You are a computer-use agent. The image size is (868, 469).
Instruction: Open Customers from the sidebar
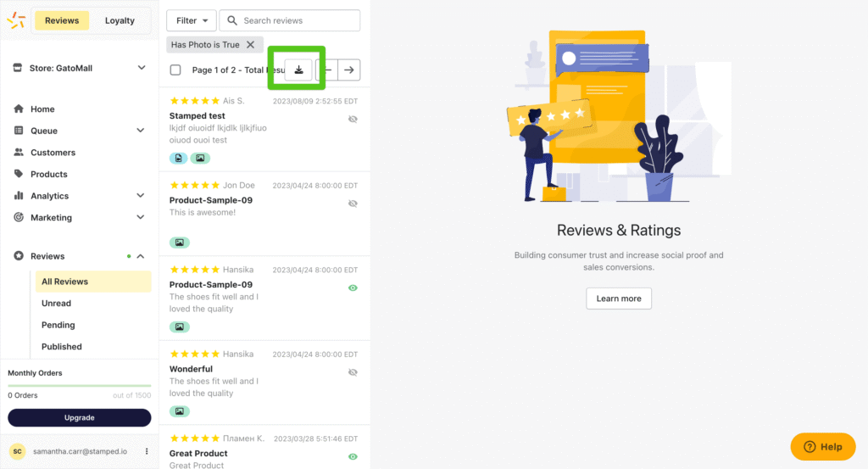point(53,153)
